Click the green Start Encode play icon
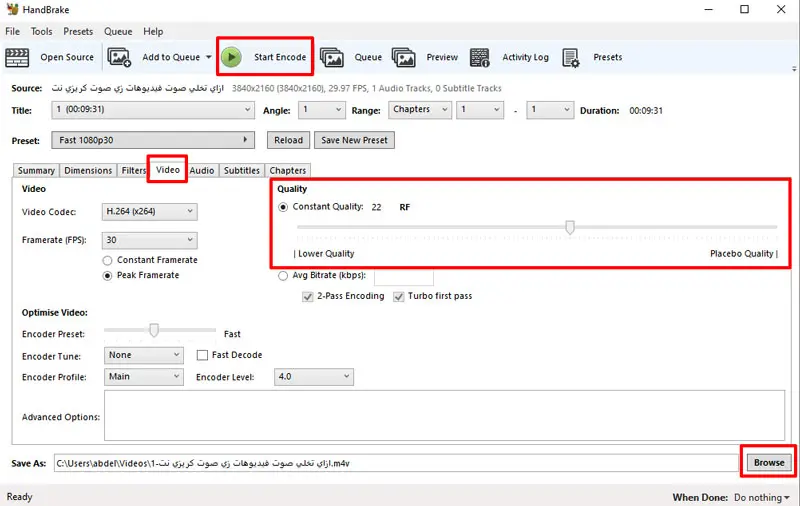Screen dimensions: 800x506 click(x=232, y=57)
